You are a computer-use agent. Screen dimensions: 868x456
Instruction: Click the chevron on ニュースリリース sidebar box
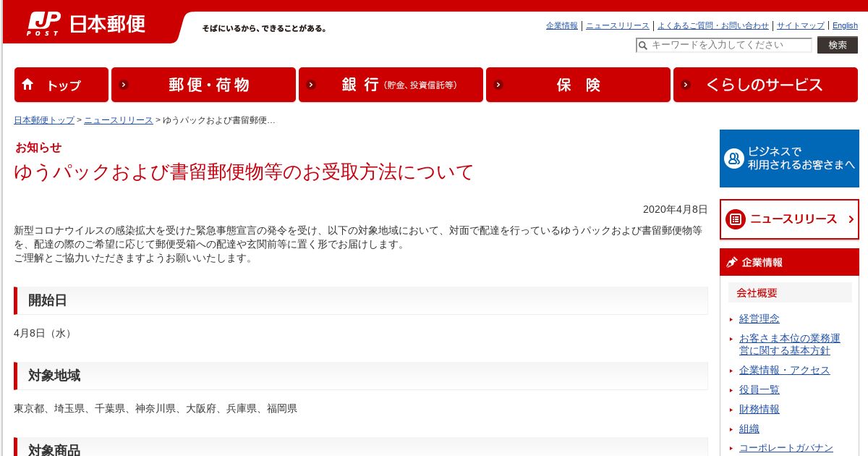coord(851,219)
